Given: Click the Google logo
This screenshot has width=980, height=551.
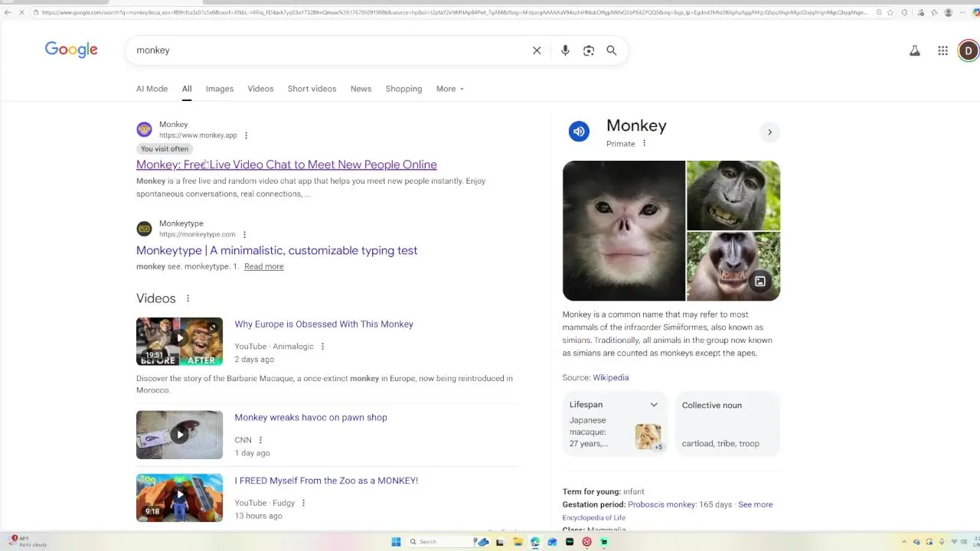Looking at the screenshot, I should click(71, 50).
